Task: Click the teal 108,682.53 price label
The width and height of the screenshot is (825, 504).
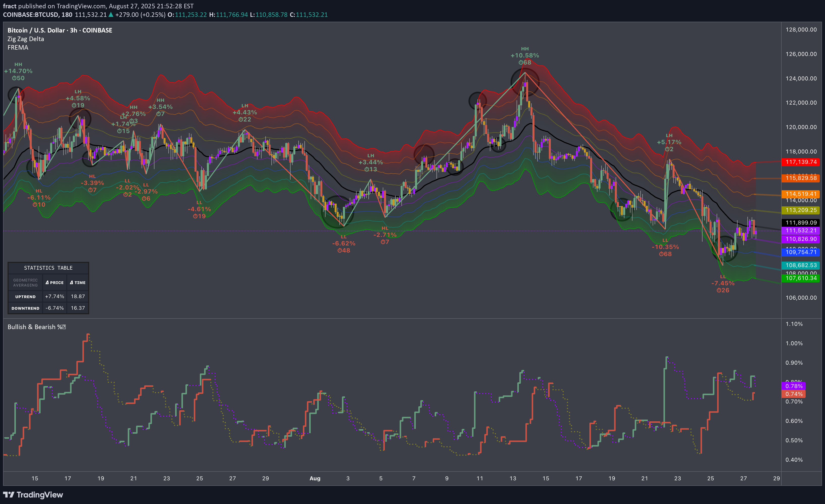Action: 801,265
